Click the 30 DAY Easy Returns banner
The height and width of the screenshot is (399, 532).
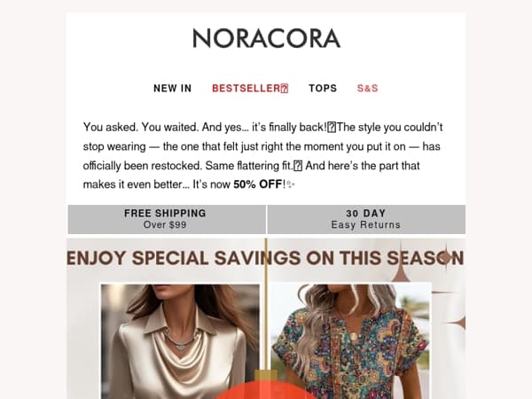(366, 219)
